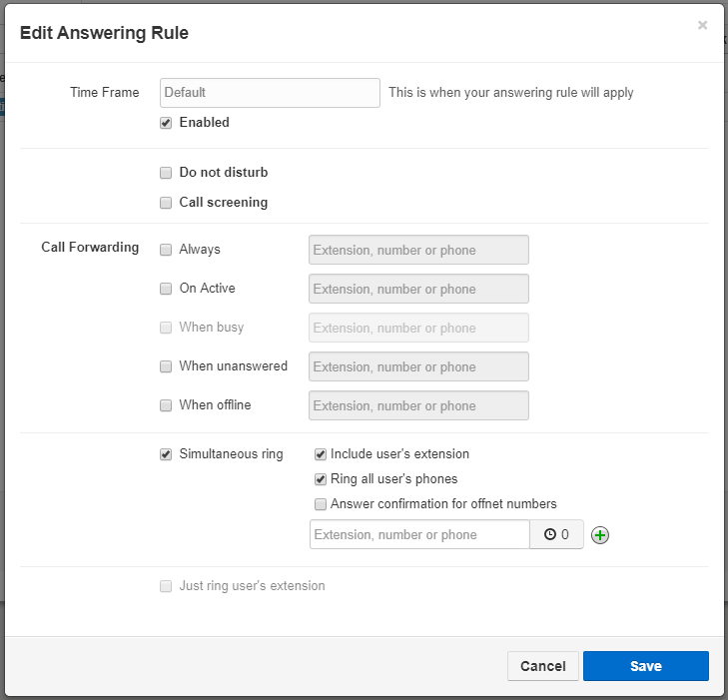Check the On Active forwarding option
Image resolution: width=728 pixels, height=700 pixels.
coord(166,289)
